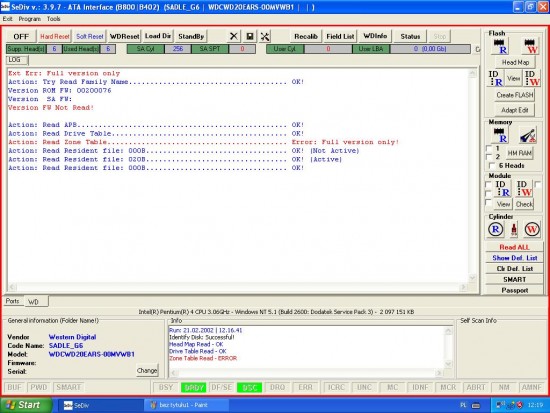Click the Create FLASH button
Image resolution: width=550 pixels, height=413 pixels.
(515, 95)
